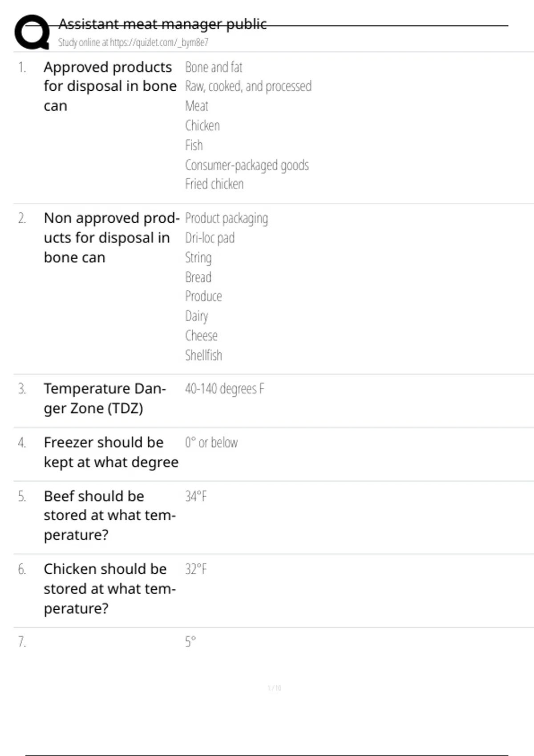Click the 'Shellfish' answer line
534x756 pixels.
click(x=203, y=355)
